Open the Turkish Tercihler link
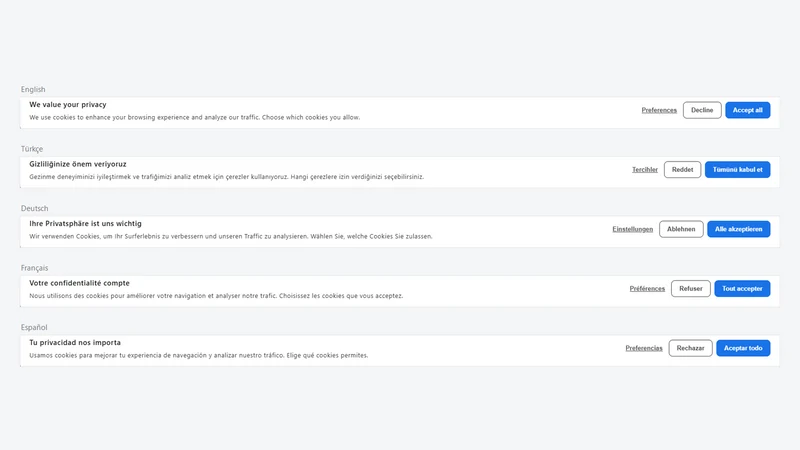 click(645, 169)
